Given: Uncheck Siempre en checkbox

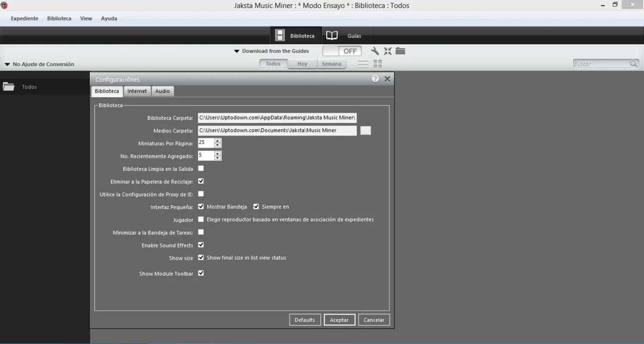Looking at the screenshot, I should (x=256, y=207).
